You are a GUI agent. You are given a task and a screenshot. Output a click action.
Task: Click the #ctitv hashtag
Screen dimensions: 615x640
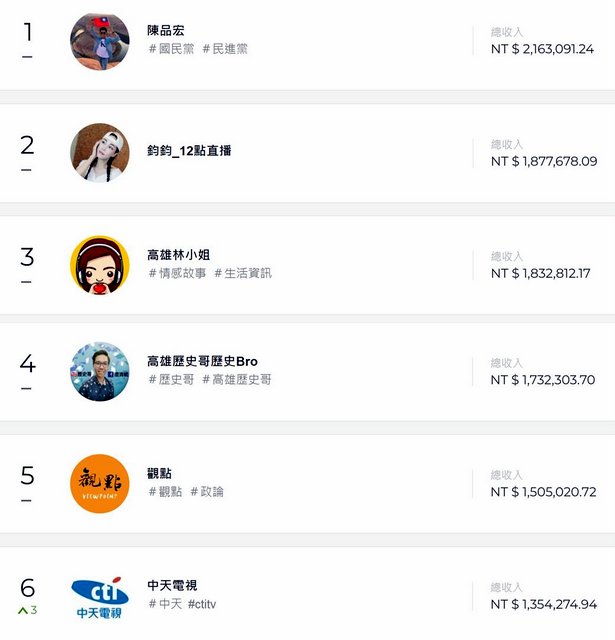[x=202, y=604]
